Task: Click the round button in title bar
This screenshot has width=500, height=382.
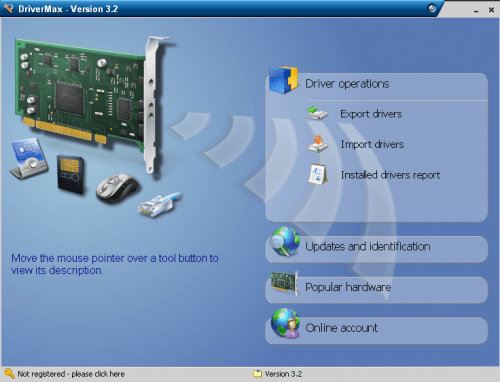Action: tap(432, 8)
